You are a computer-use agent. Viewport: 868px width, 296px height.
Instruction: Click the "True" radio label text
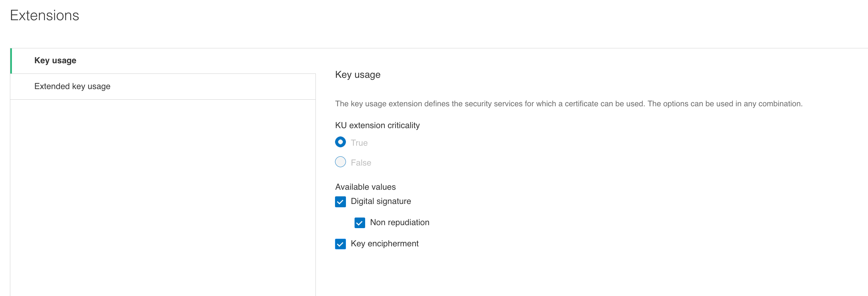point(359,143)
